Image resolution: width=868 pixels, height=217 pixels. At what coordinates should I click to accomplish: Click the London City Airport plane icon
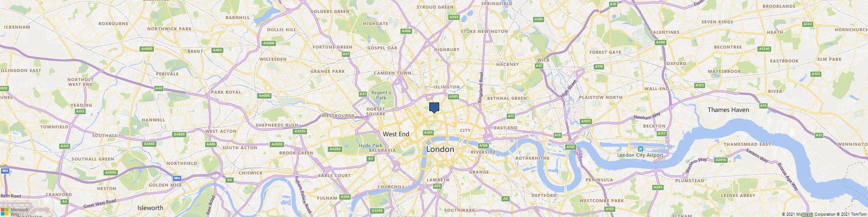pos(641,149)
